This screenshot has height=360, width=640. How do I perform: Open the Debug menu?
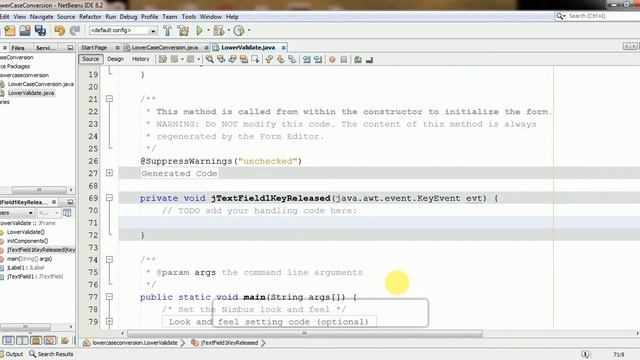128,17
